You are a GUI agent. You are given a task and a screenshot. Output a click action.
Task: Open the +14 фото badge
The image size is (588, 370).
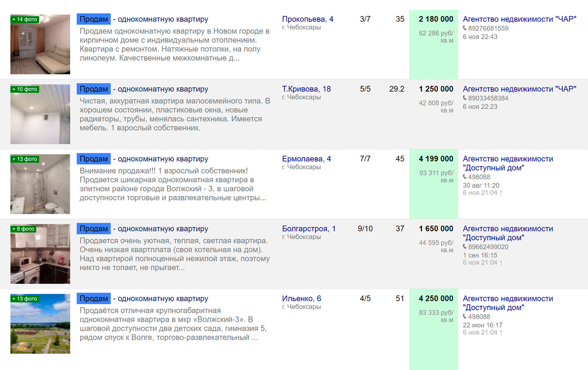click(x=24, y=20)
